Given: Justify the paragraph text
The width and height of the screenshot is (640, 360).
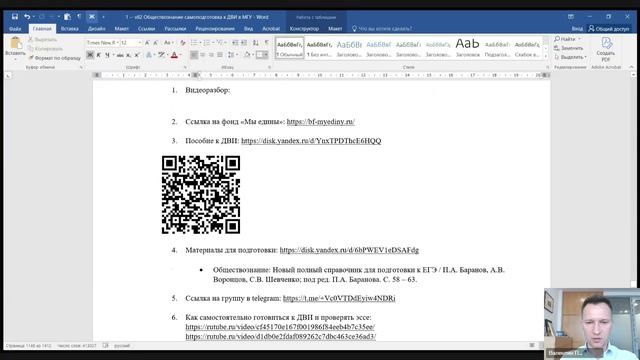Looking at the screenshot, I should [x=220, y=55].
